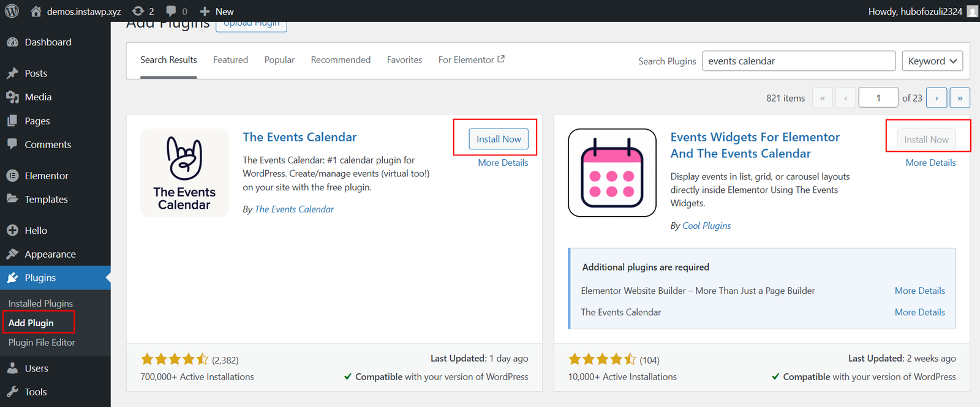The image size is (980, 407).
Task: Click the home icon beside demos.instawp.xyz
Action: point(36,11)
